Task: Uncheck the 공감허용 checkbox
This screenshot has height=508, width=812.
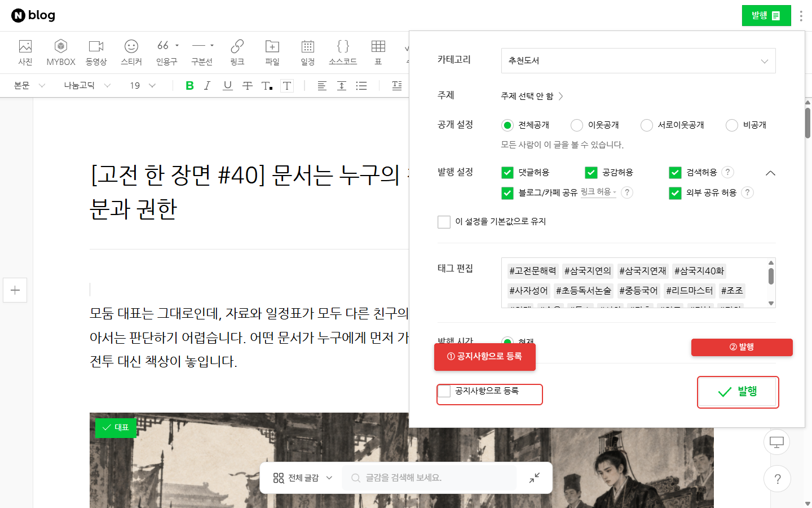Action: click(591, 173)
